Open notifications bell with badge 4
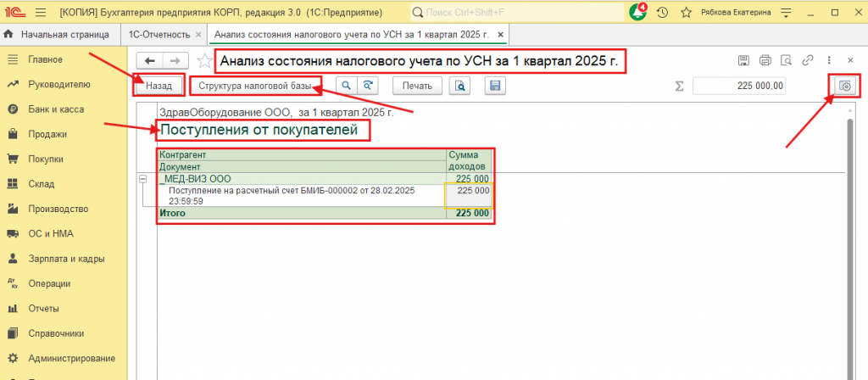 [x=637, y=12]
